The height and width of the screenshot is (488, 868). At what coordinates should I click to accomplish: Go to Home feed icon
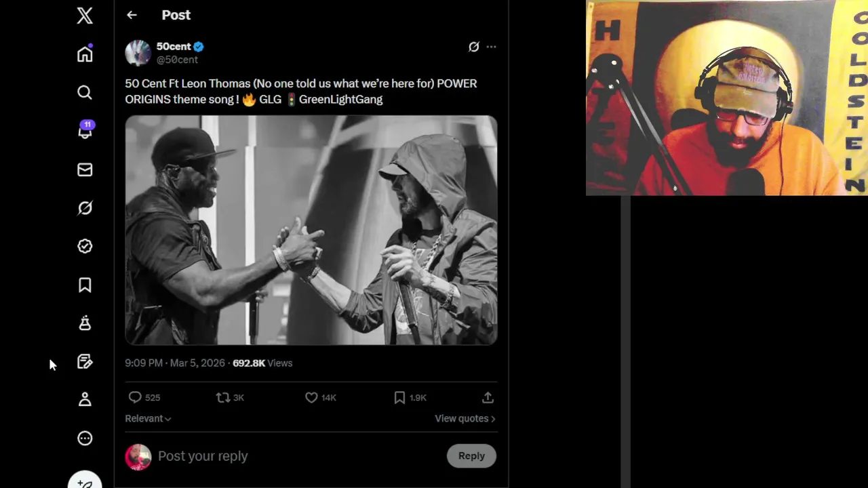tap(85, 54)
